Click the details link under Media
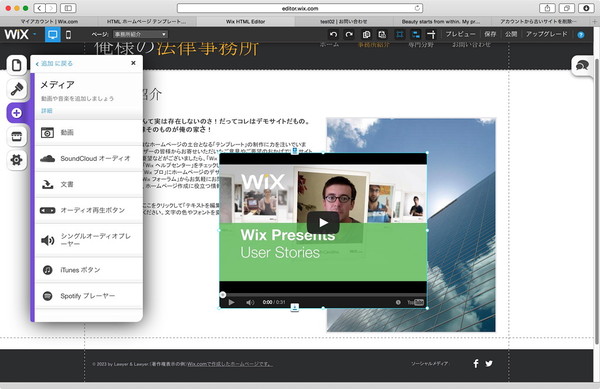The image size is (600, 389). point(47,111)
